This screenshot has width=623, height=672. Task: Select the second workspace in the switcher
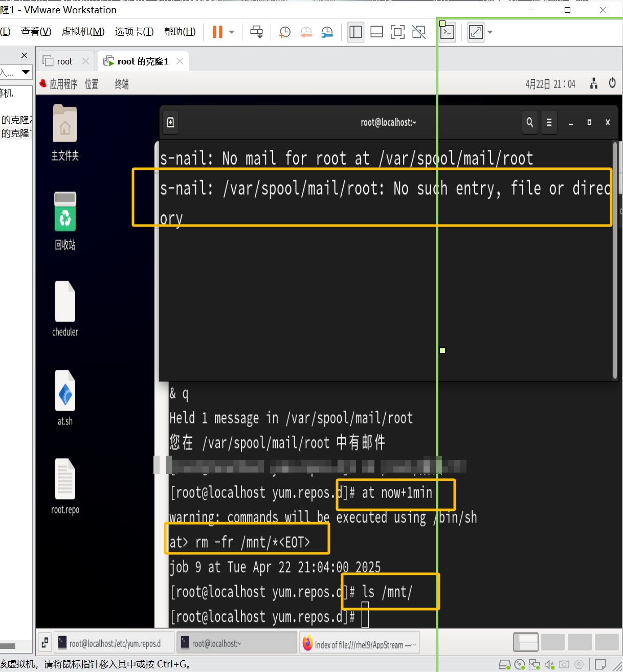tap(552, 642)
